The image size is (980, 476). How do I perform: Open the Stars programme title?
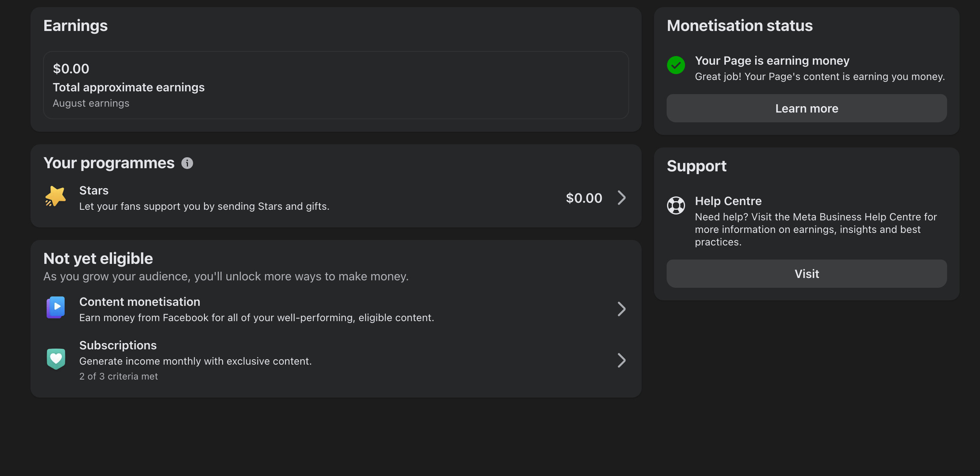[94, 191]
